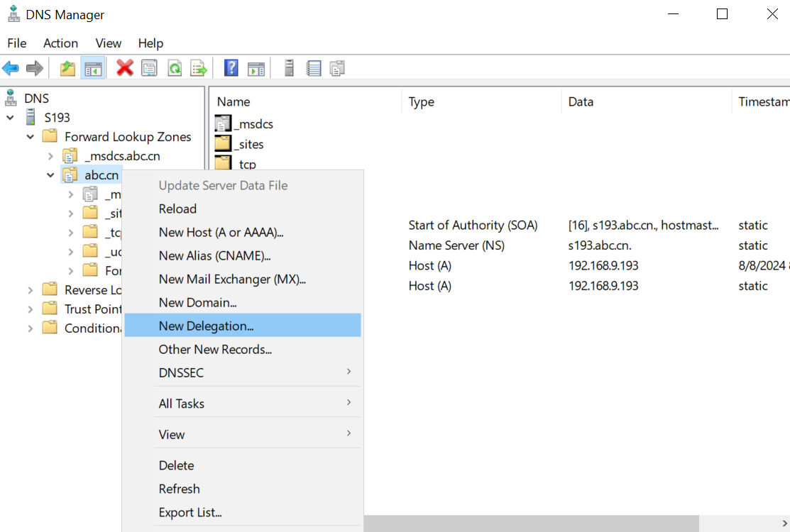
Task: Click the Trust Points folder icon
Action: click(x=50, y=309)
